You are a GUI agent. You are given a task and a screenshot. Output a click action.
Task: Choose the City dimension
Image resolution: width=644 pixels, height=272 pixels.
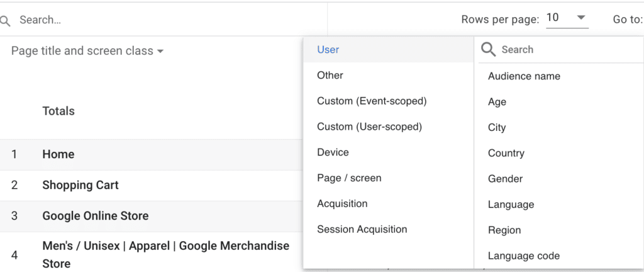coord(497,128)
